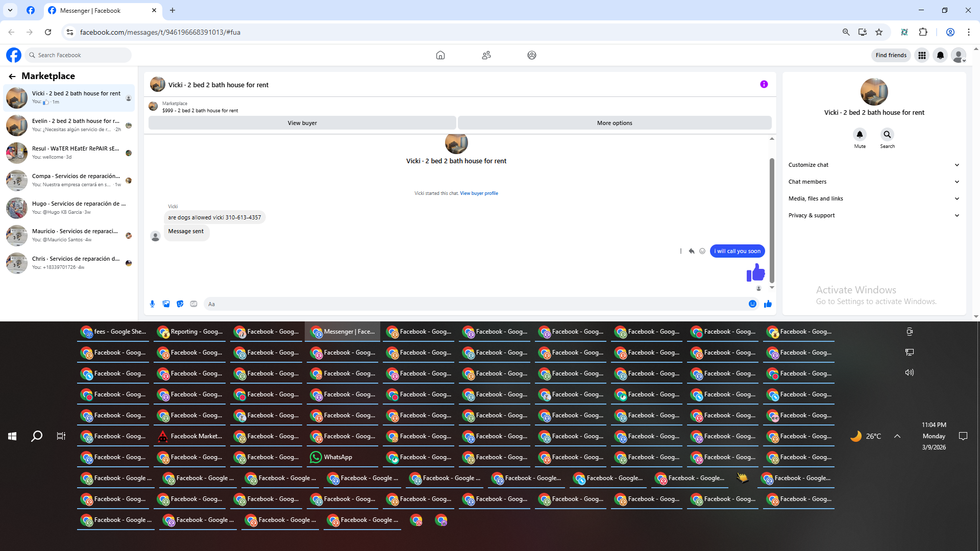Expand the Privacy & support section
Viewport: 980px width, 551px height.
tap(874, 215)
